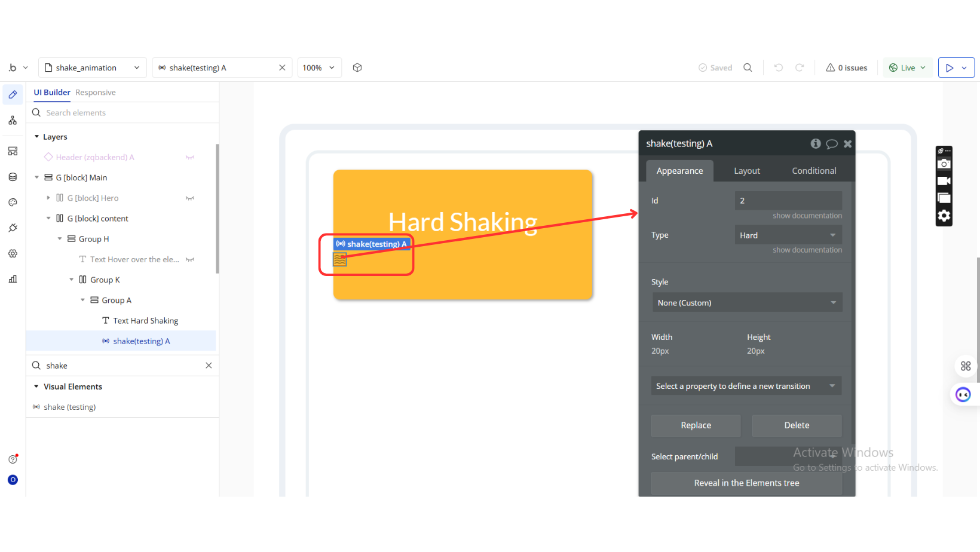The height and width of the screenshot is (552, 980).
Task: Open the shake_animation page dropdown
Action: (x=92, y=68)
